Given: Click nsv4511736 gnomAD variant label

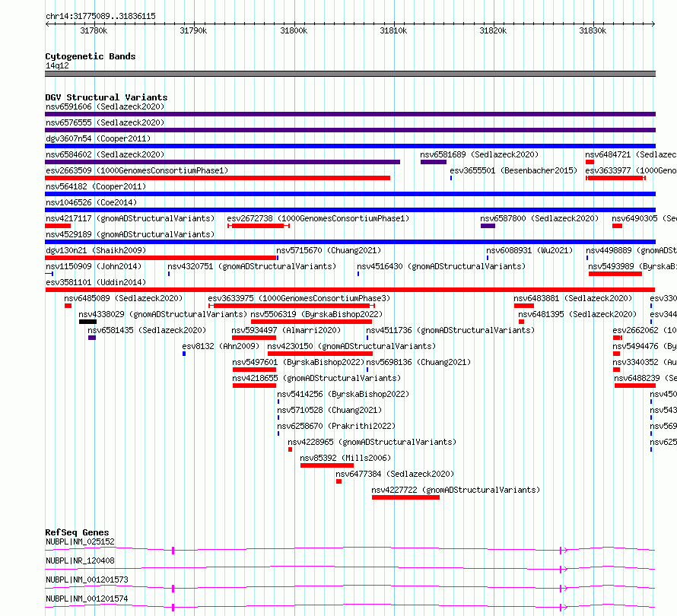Looking at the screenshot, I should (450, 330).
